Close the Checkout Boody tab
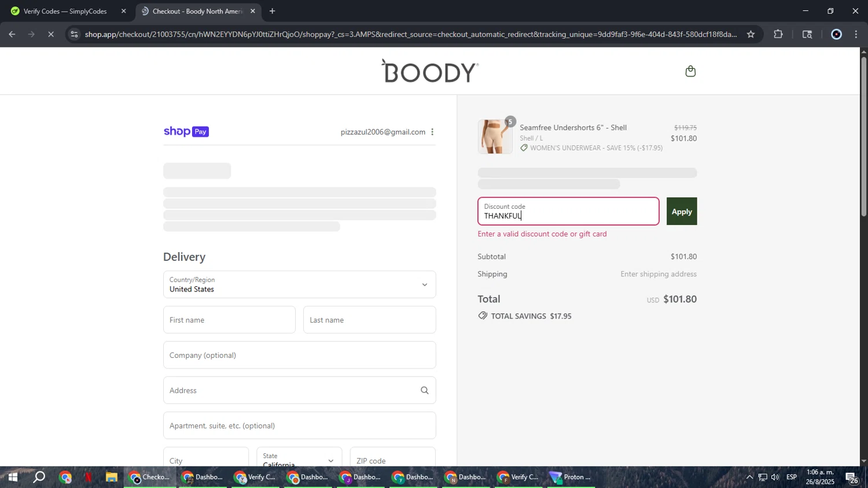This screenshot has height=488, width=868. pos(252,11)
